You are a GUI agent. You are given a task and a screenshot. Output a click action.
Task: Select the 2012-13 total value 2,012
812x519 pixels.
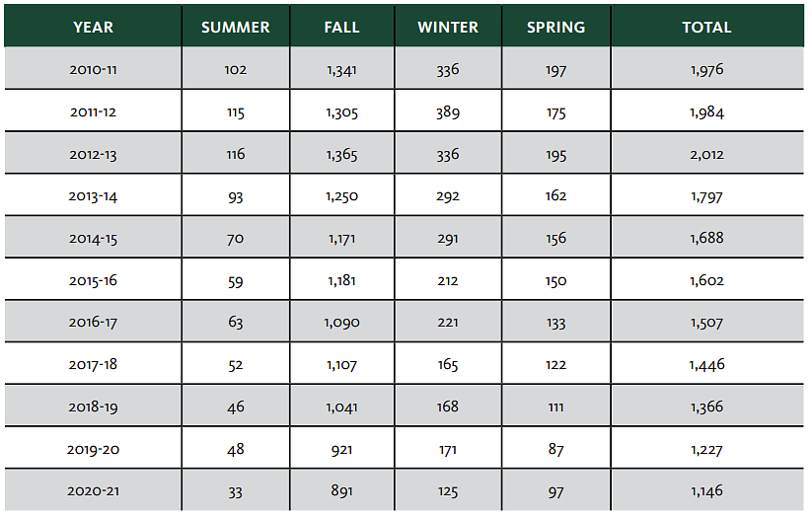coord(706,154)
